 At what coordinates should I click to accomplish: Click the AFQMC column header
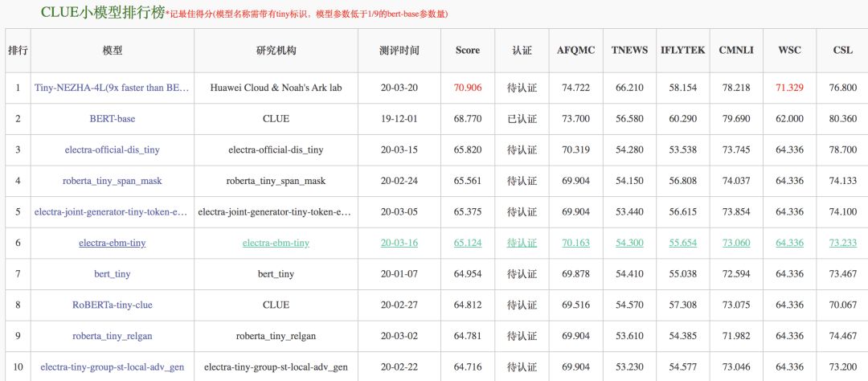pos(576,50)
